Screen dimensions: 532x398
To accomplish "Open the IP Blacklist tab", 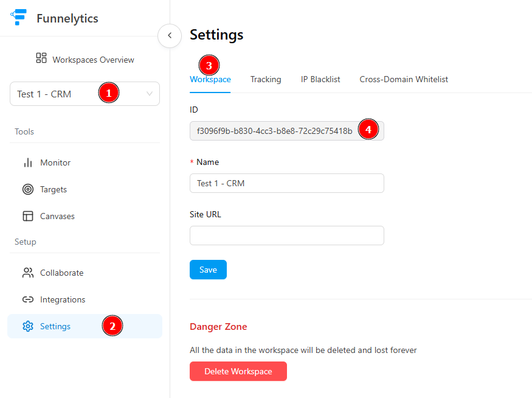I will [320, 80].
